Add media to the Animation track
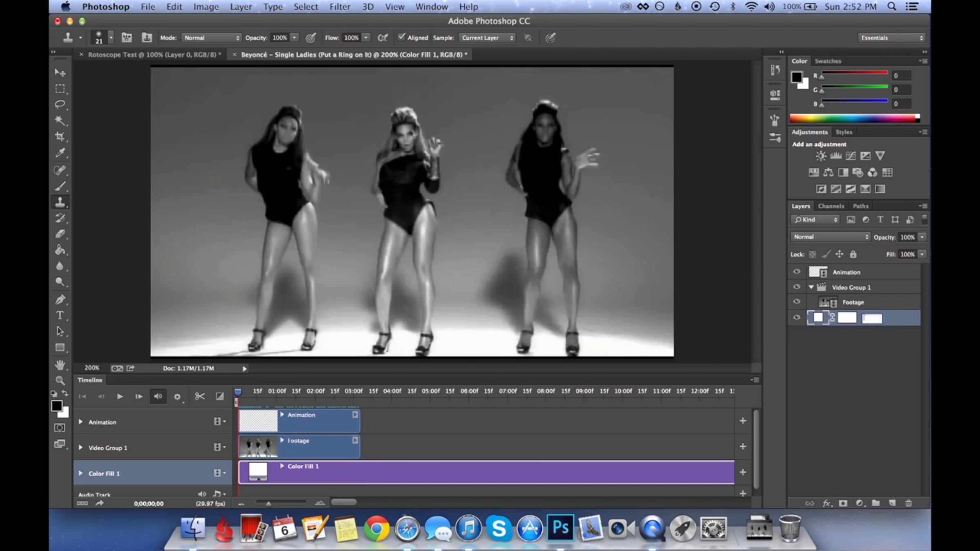Viewport: 980px width, 551px height. 743,421
